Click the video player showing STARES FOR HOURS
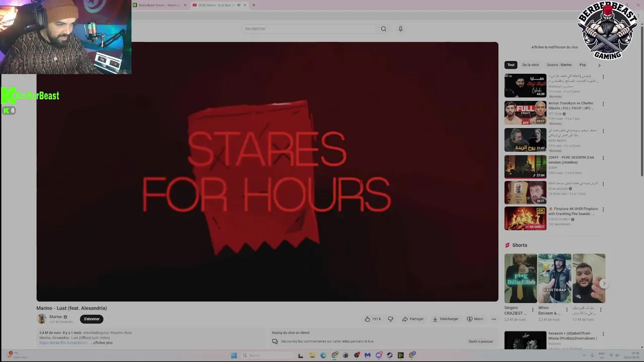The width and height of the screenshot is (644, 362). pyautogui.click(x=267, y=172)
